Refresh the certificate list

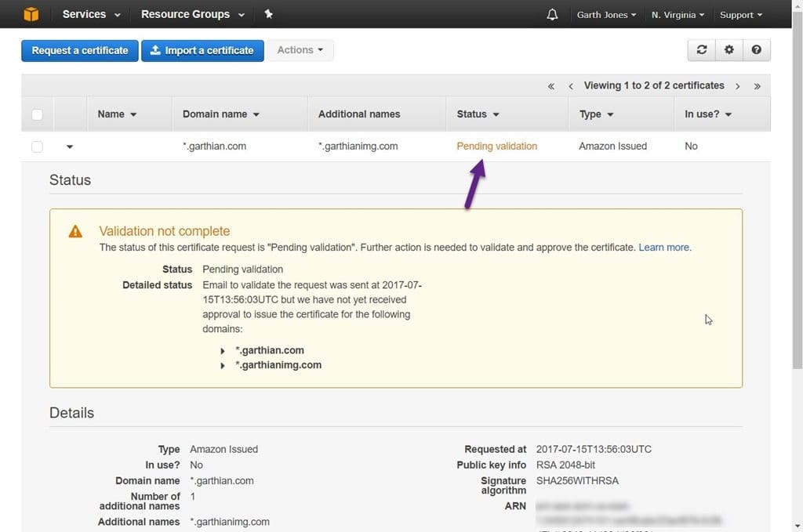pos(702,49)
